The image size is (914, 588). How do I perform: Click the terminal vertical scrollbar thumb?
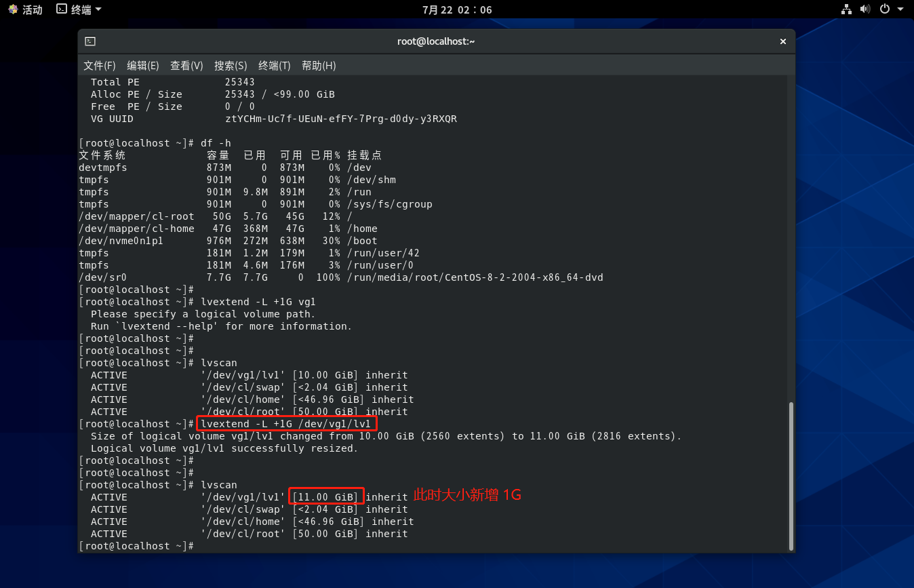coord(790,475)
